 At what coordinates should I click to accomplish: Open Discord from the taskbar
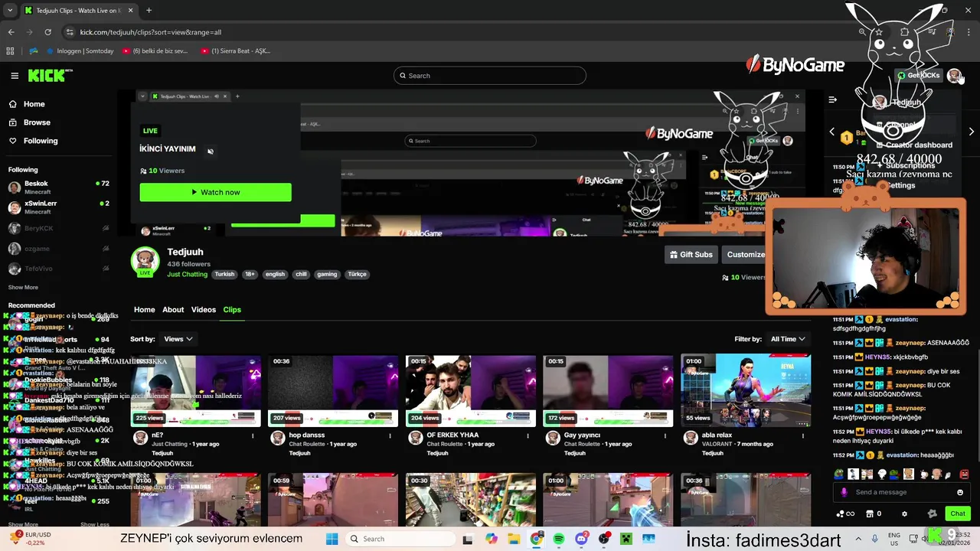click(x=582, y=539)
